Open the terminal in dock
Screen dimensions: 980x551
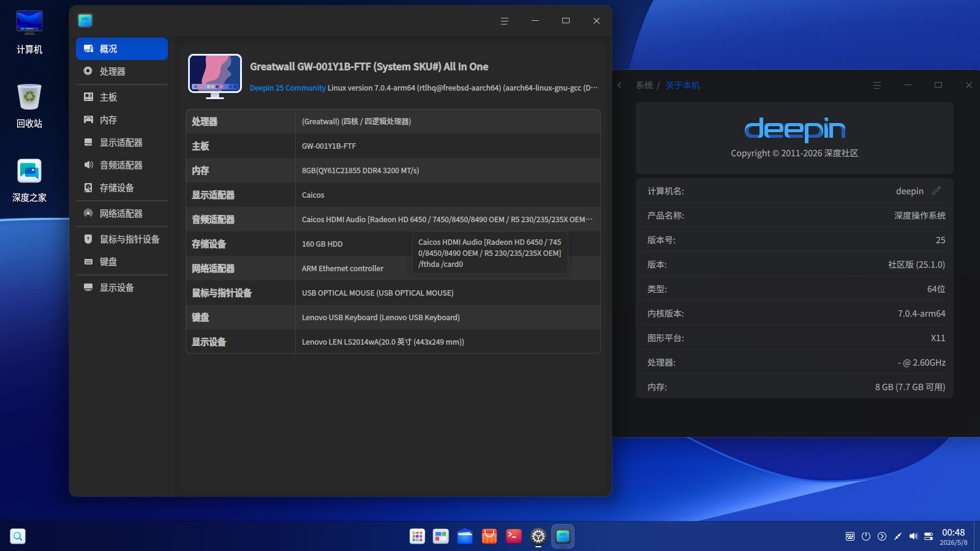point(514,536)
